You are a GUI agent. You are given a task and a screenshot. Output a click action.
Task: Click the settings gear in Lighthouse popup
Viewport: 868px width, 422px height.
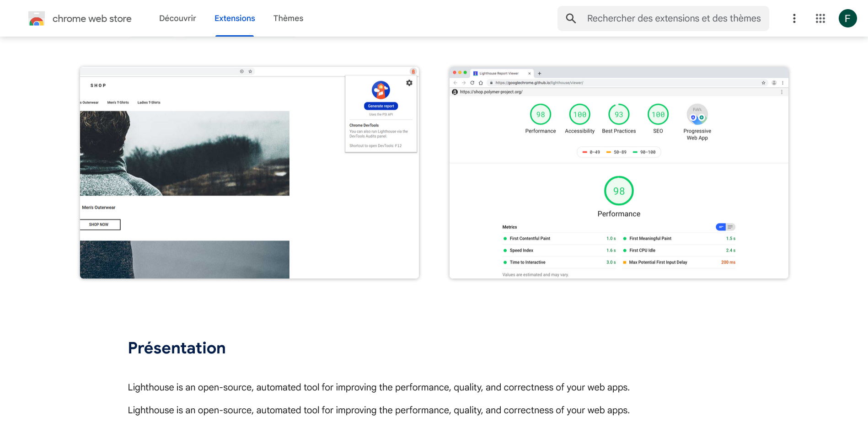(x=409, y=83)
